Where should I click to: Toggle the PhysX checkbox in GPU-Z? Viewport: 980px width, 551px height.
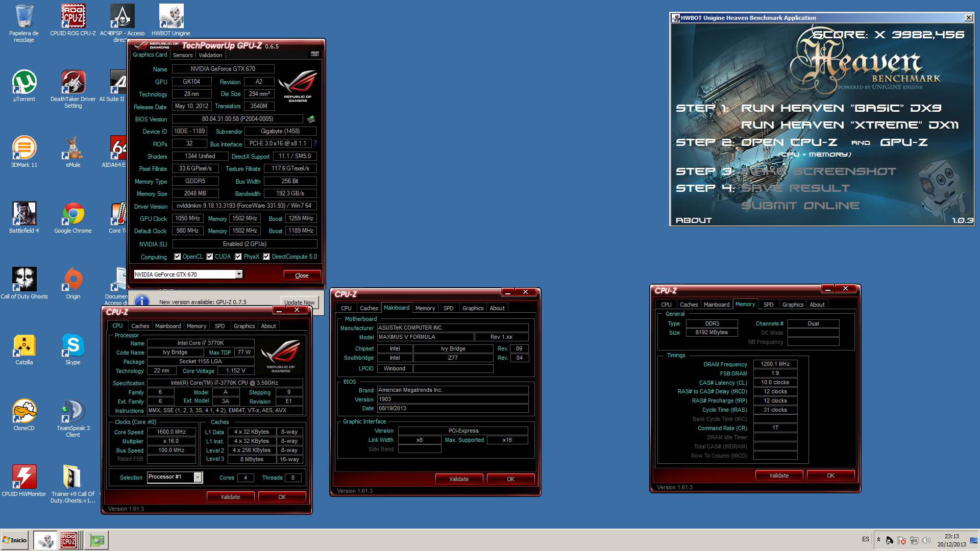click(x=238, y=257)
